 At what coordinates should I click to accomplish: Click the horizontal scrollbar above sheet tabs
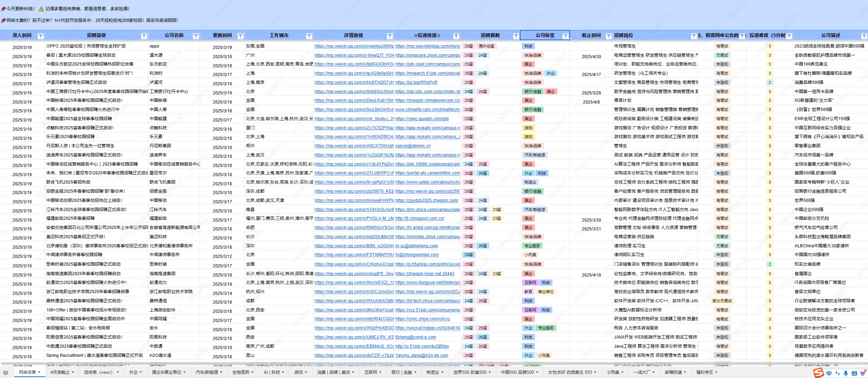(434, 364)
